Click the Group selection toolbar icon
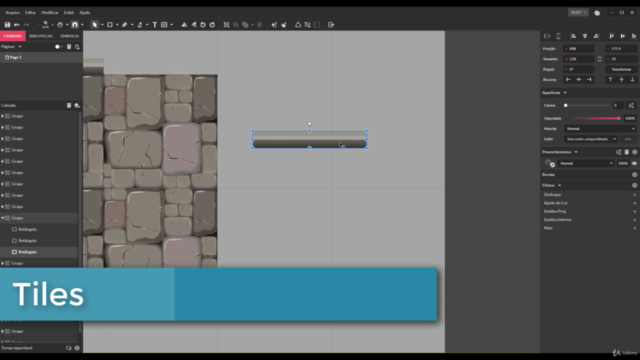 click(227, 25)
